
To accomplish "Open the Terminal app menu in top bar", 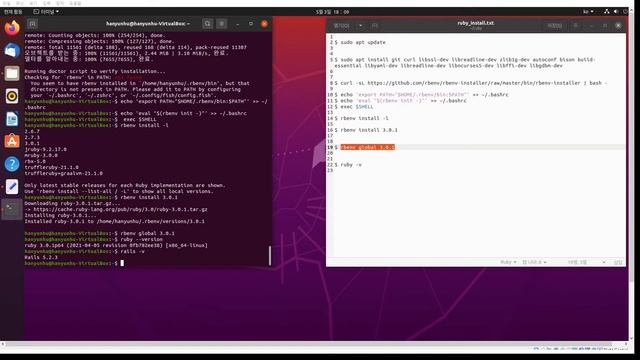I will [46, 12].
